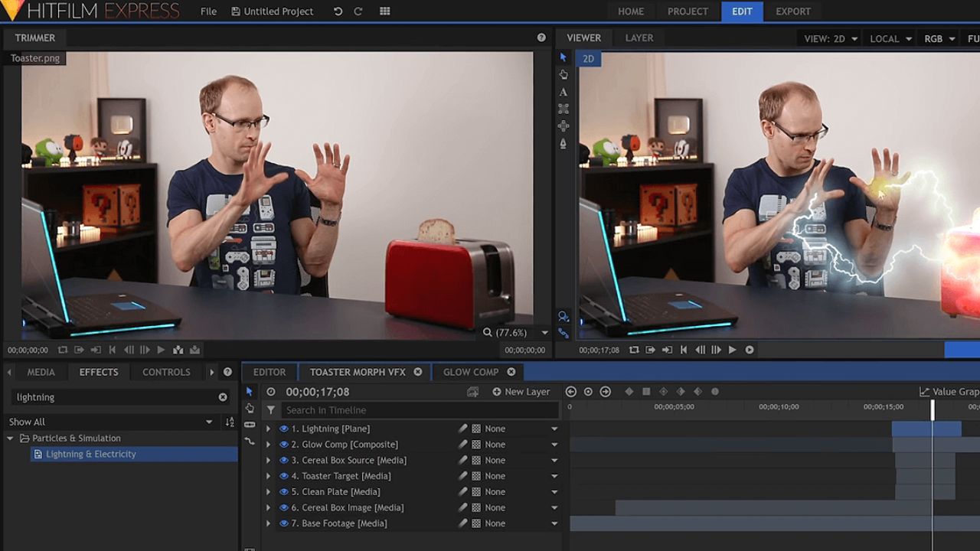The height and width of the screenshot is (551, 980).
Task: Switch to the LAYER tab in Viewer
Action: (639, 37)
